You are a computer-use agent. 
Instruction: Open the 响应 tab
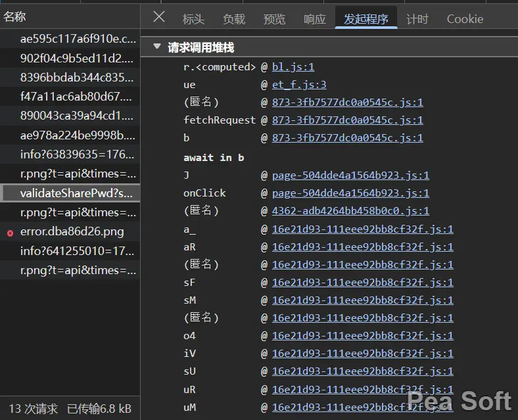pos(314,19)
